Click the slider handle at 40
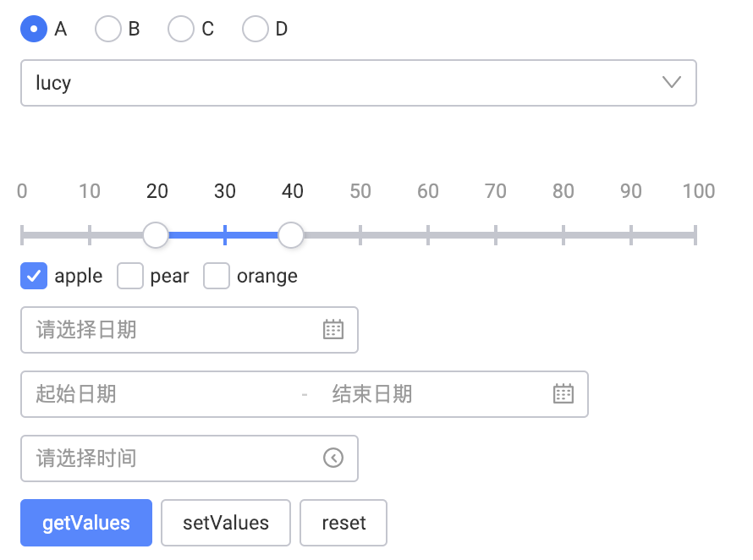Image resolution: width=753 pixels, height=560 pixels. tap(291, 235)
